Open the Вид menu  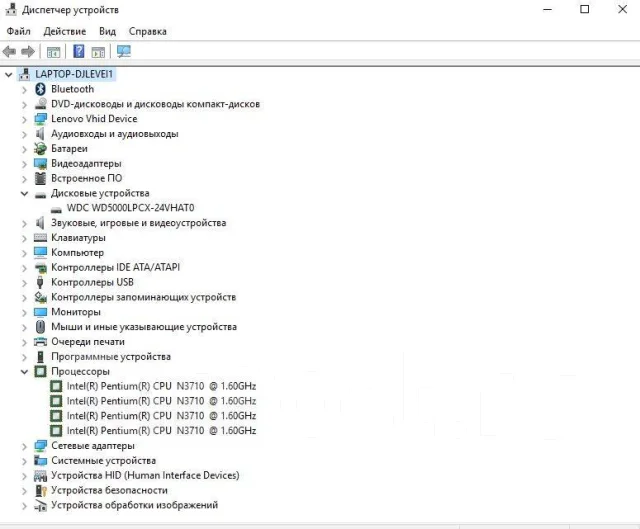107,31
